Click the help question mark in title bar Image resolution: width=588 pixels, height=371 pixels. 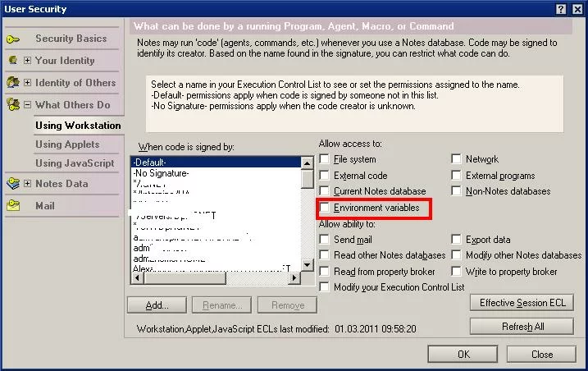tap(560, 9)
